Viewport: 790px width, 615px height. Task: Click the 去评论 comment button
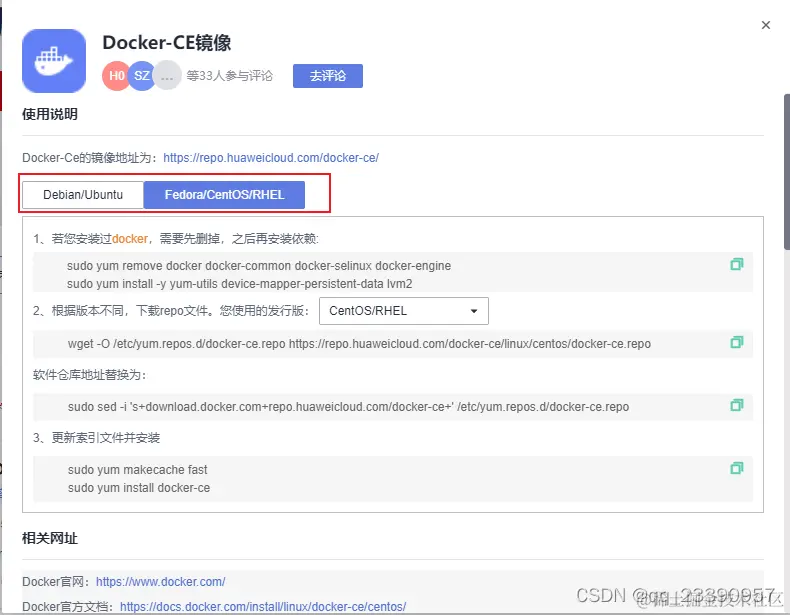click(x=328, y=76)
